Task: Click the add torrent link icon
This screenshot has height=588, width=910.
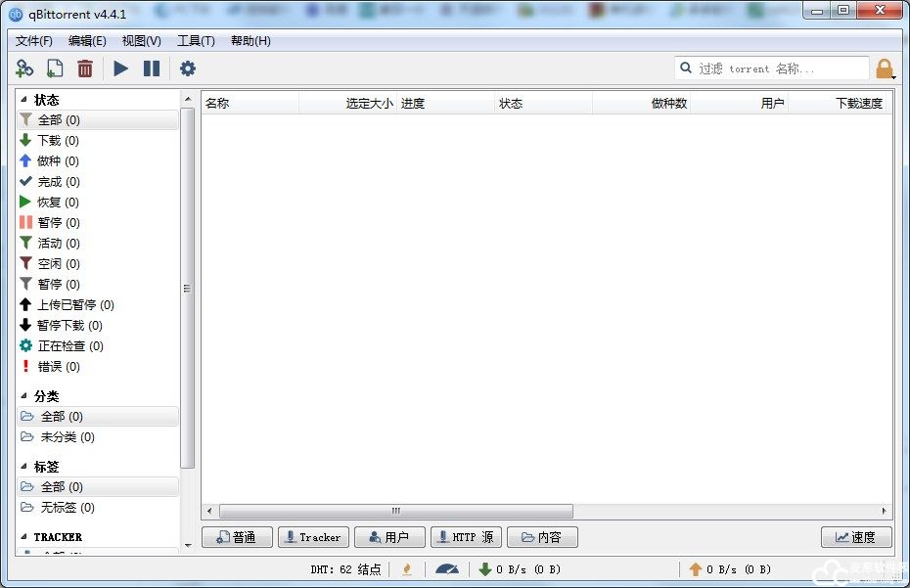Action: click(24, 68)
